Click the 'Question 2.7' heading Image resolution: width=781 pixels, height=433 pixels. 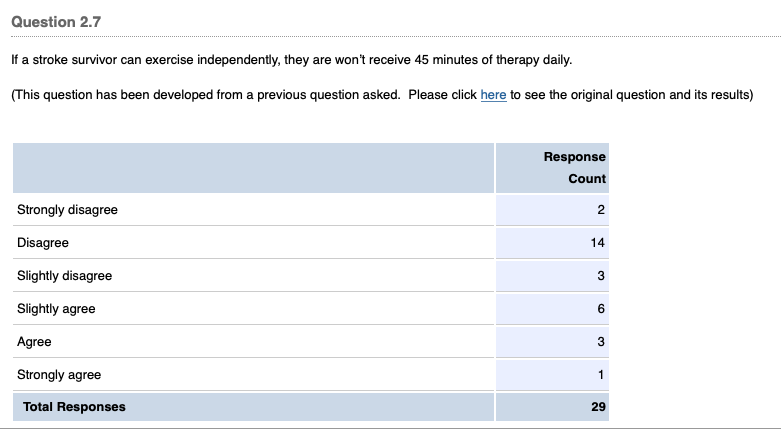click(56, 22)
